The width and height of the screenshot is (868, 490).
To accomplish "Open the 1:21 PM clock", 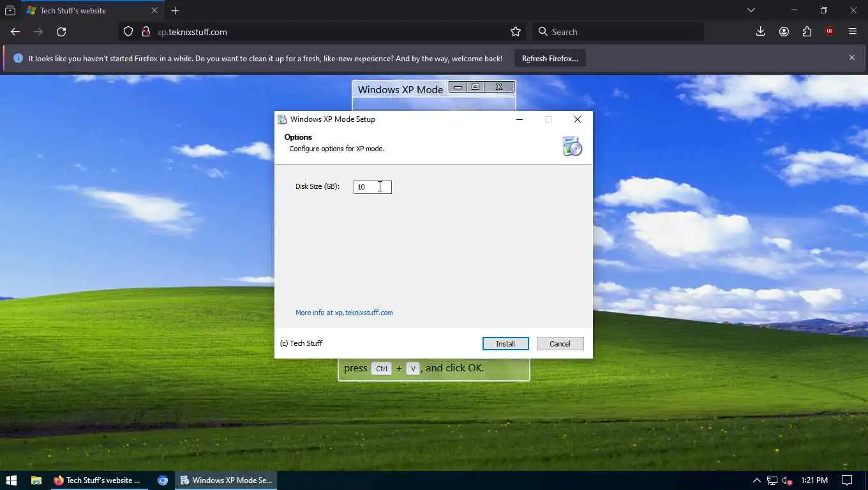I will 814,480.
